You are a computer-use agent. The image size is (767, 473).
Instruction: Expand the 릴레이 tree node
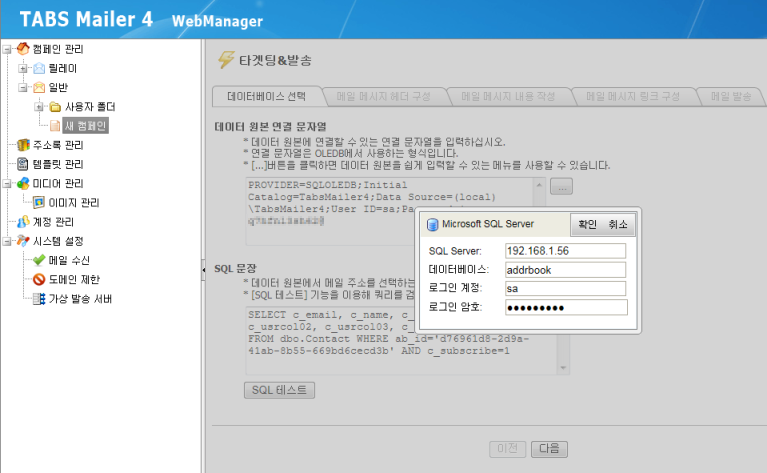(24, 68)
